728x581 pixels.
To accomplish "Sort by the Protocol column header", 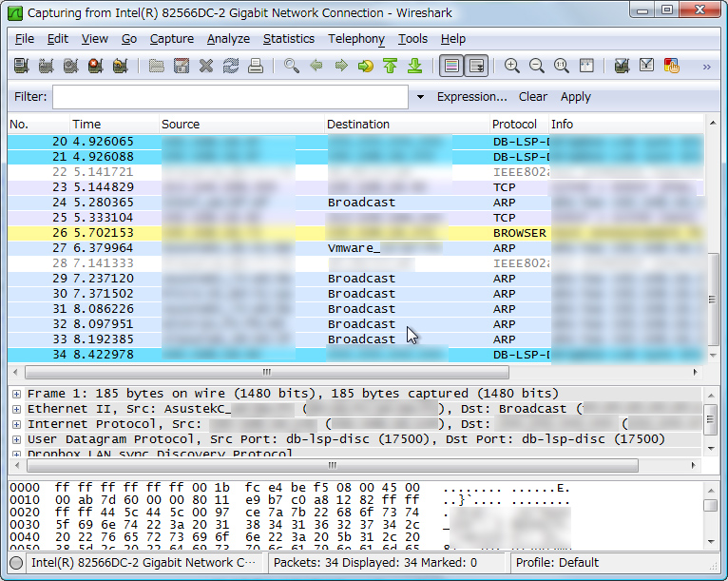I will tap(519, 125).
